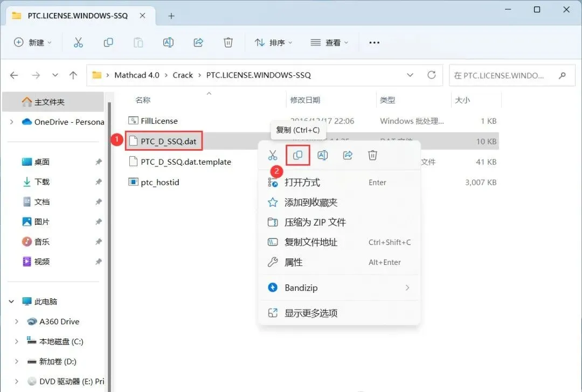Expand the DVD 驱动器 (E:) tree node
This screenshot has height=392, width=582.
click(x=16, y=381)
